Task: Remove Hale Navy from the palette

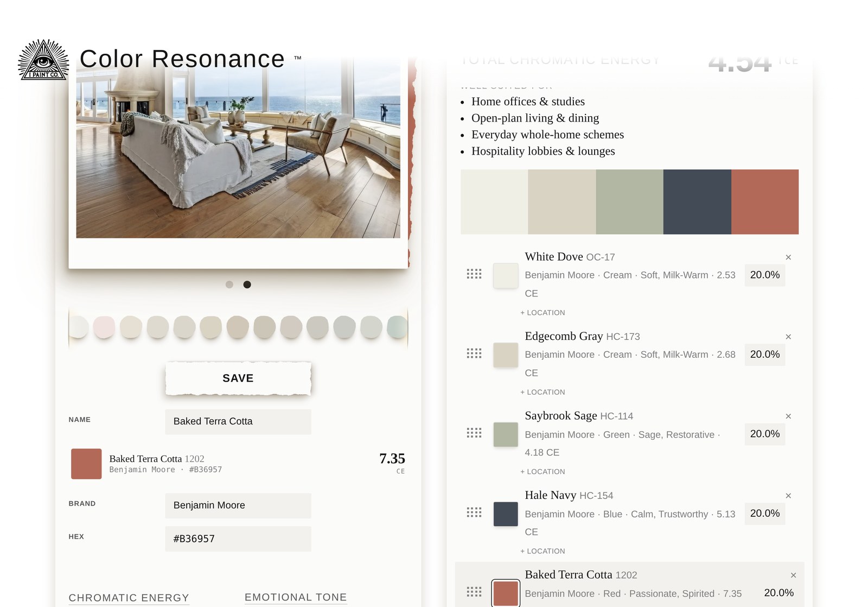Action: [x=788, y=496]
